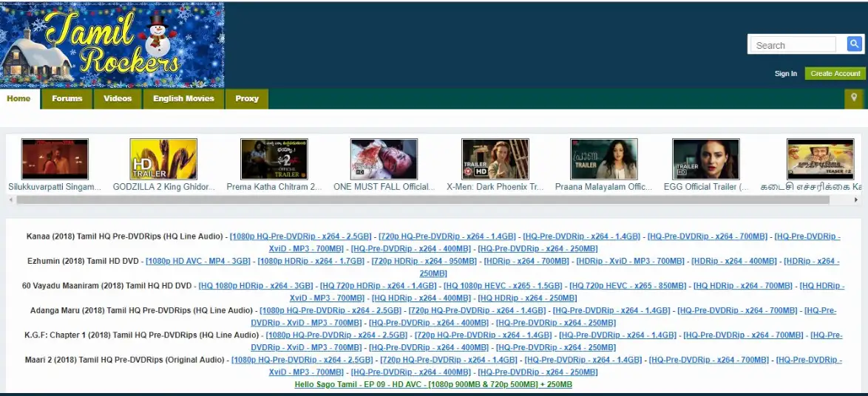Screen dimensions: 868x396
Task: Click Kanaa (2018) Tamil HQ Pre-DVDRips title text
Action: tap(125, 236)
